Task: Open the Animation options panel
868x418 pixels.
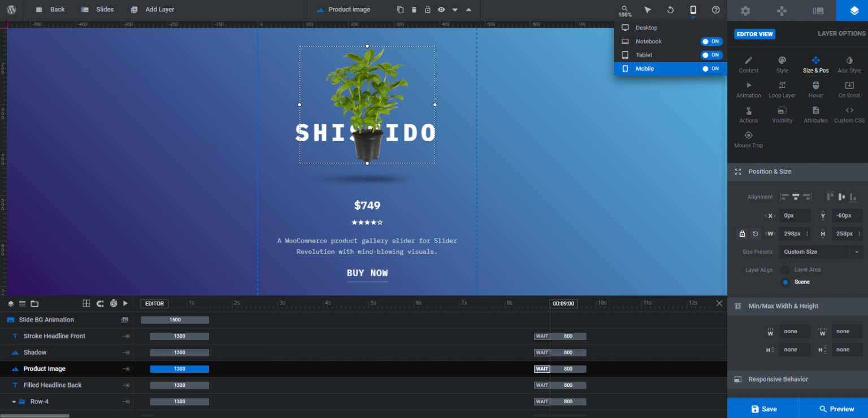Action: [x=748, y=89]
